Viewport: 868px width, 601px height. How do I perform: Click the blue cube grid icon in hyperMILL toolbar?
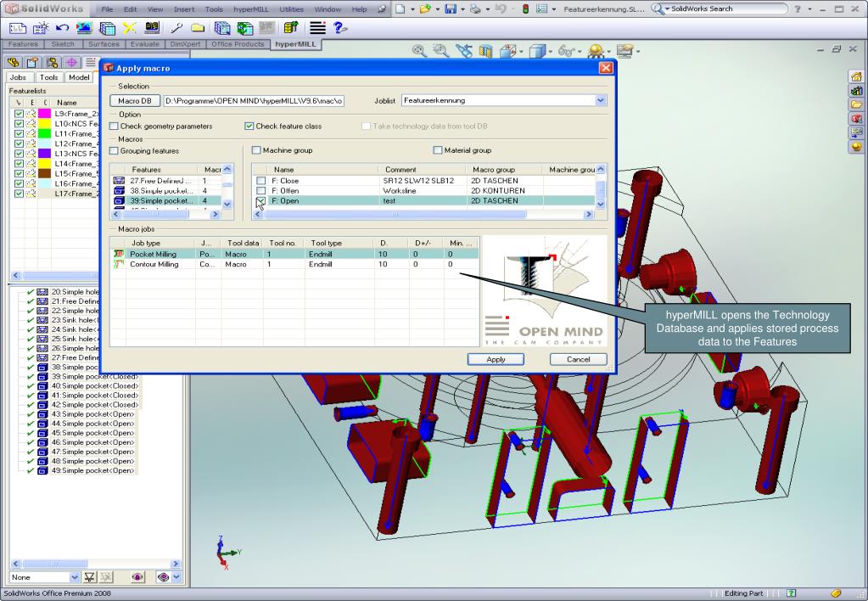click(222, 28)
